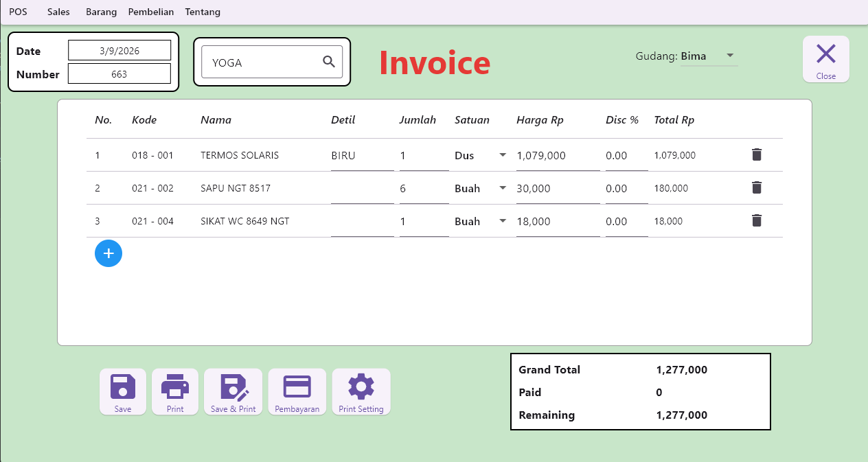Delete the SAPU NGT 8517 row
868x462 pixels.
(757, 187)
